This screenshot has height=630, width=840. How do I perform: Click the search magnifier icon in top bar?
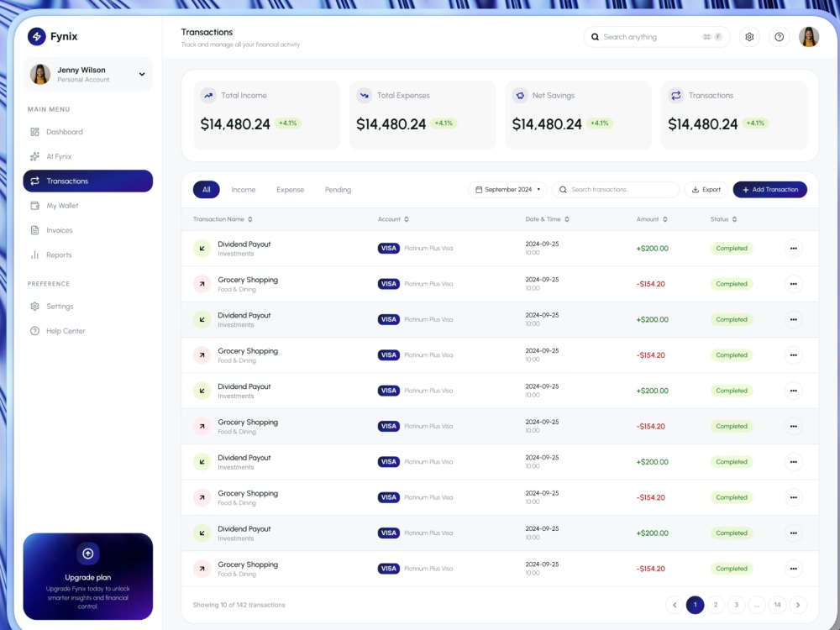(595, 37)
